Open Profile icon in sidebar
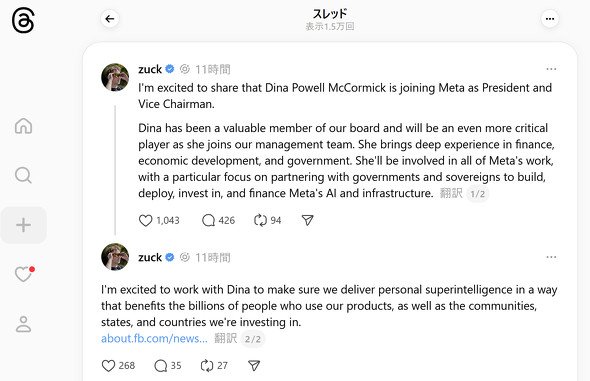Screen dimensions: 590x381 tap(23, 324)
